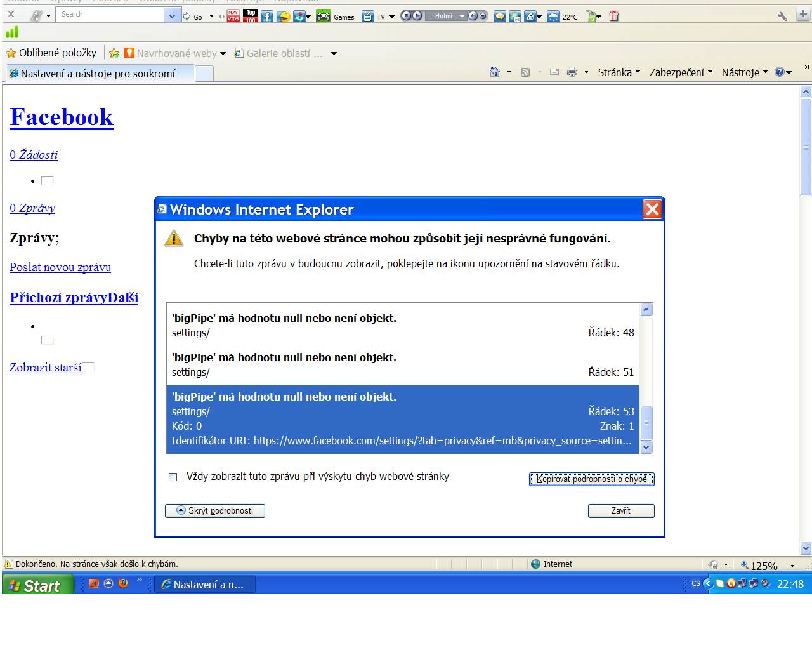
Task: Tick 'Vždy zobrazit tuto zprávu' checkbox
Action: click(173, 477)
